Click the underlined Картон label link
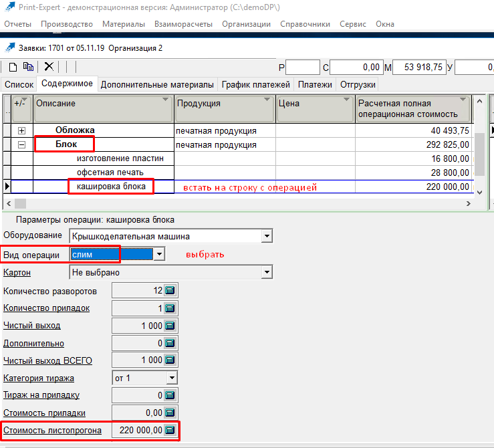The height and width of the screenshot is (448, 494). tap(17, 273)
